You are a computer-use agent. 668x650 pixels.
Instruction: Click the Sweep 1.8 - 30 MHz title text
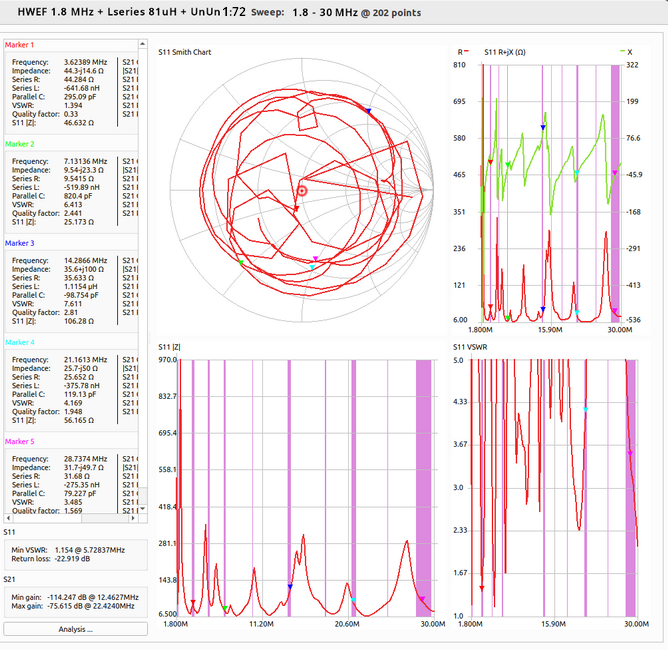[336, 12]
